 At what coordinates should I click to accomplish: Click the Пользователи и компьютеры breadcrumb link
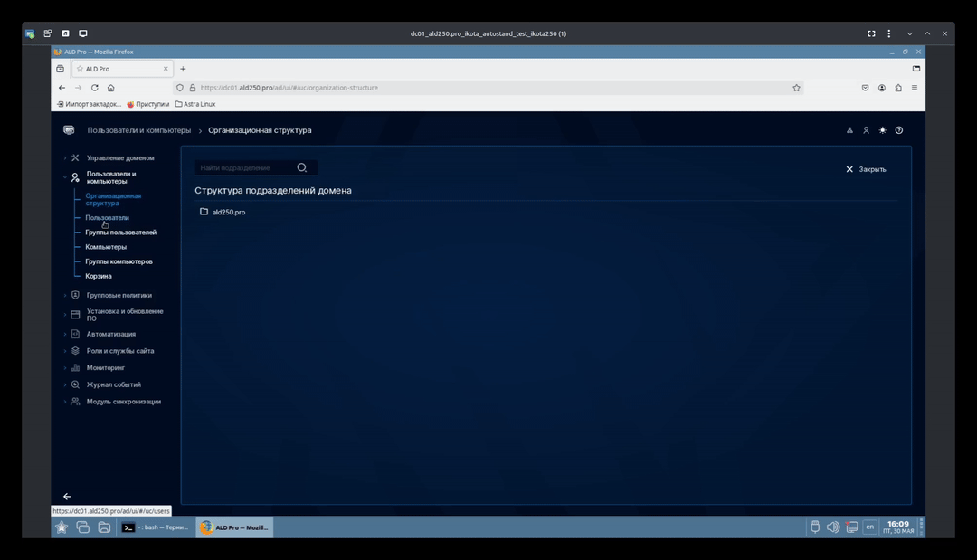pyautogui.click(x=139, y=130)
